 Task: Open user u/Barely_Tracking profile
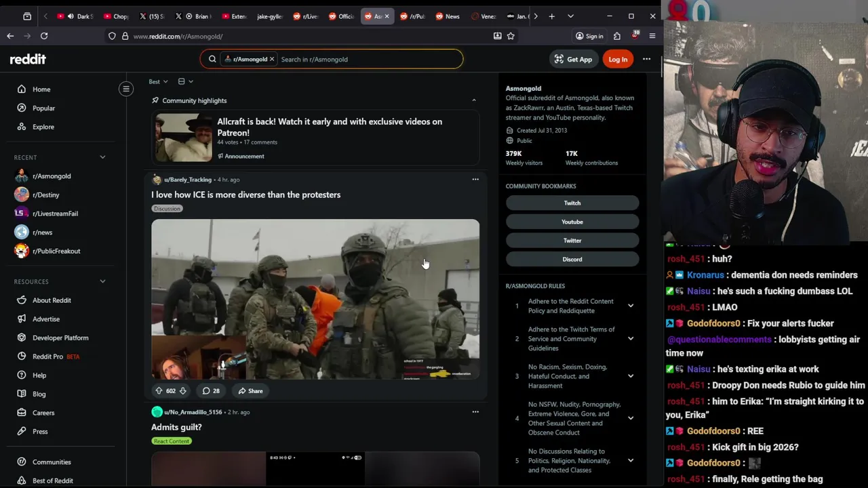click(x=188, y=180)
